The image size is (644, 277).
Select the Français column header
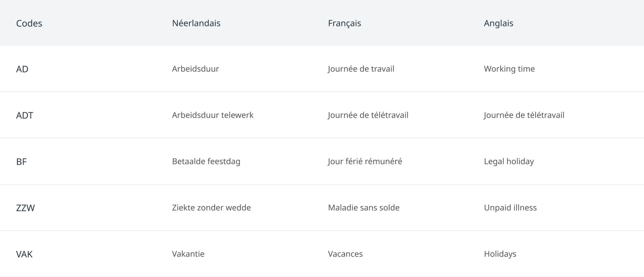click(x=344, y=23)
